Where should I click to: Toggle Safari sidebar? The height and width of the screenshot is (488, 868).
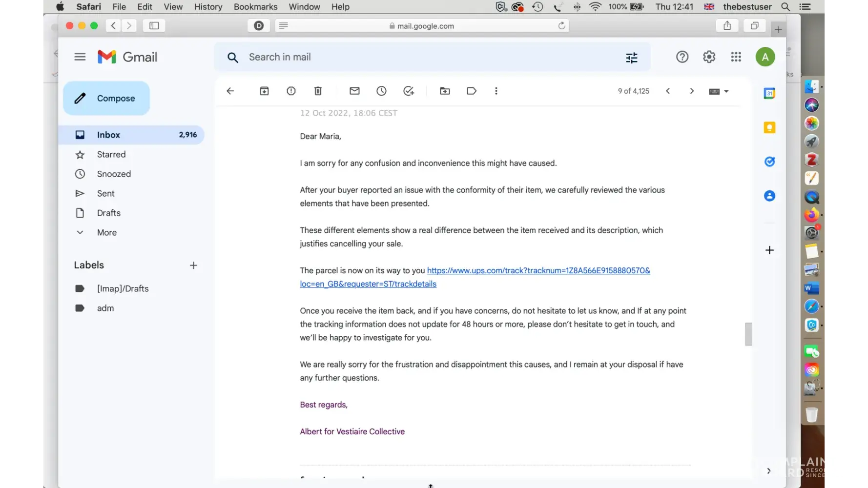pyautogui.click(x=154, y=25)
